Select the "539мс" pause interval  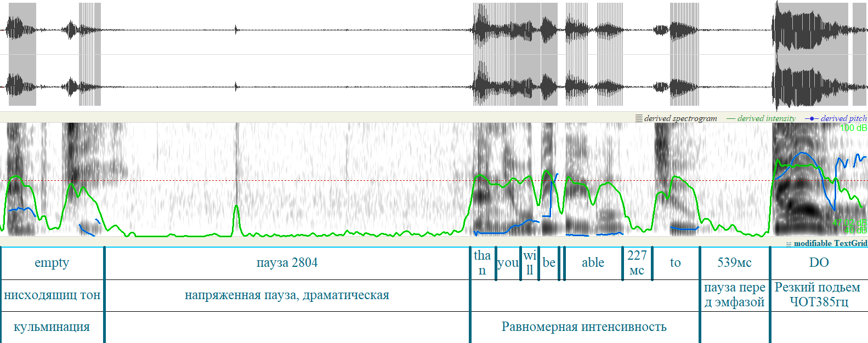735,263
